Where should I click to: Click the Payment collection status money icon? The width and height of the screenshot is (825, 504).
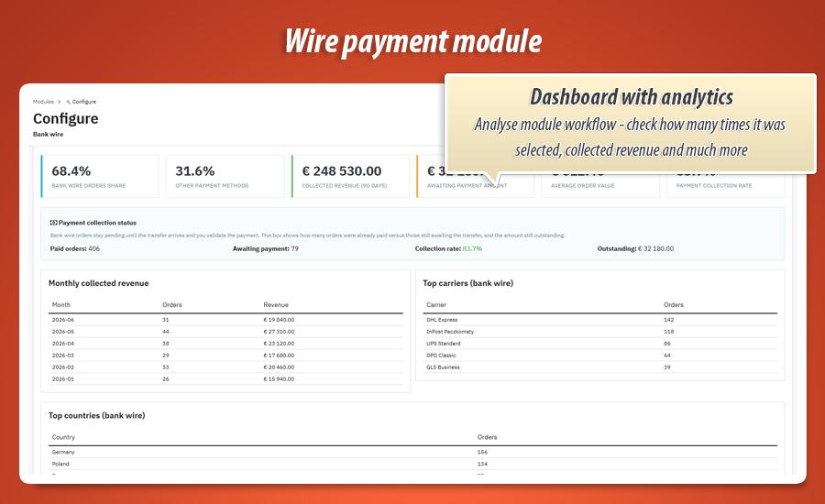pos(54,223)
